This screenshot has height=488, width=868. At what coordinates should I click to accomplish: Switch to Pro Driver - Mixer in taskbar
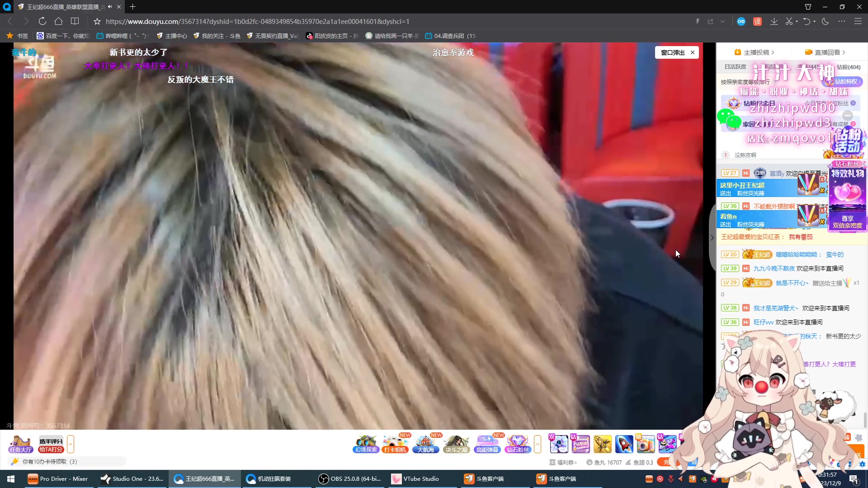[x=59, y=479]
